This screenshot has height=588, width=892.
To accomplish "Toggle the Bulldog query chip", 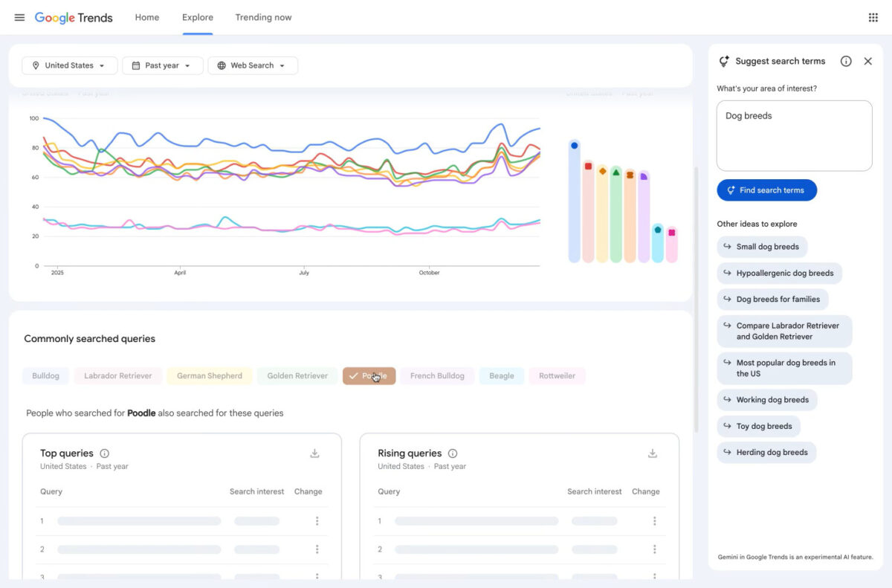I will 45,376.
